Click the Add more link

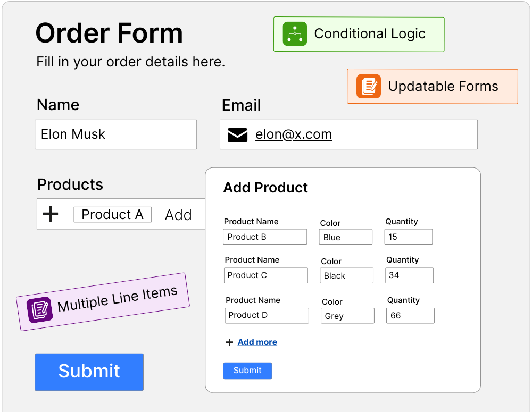257,342
